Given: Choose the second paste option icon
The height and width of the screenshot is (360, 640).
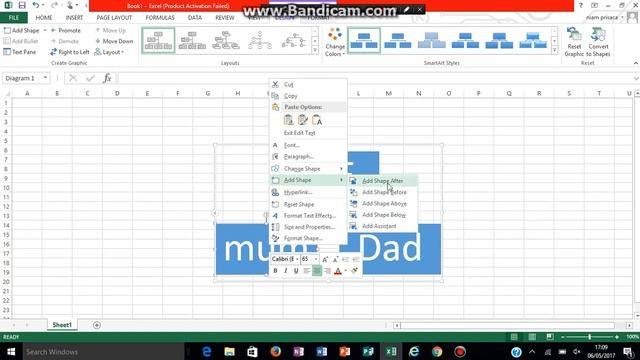Looking at the screenshot, I should (x=302, y=120).
